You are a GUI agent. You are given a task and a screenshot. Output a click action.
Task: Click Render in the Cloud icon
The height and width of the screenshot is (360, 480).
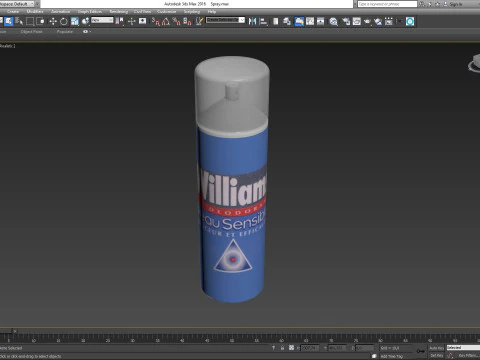pos(378,22)
